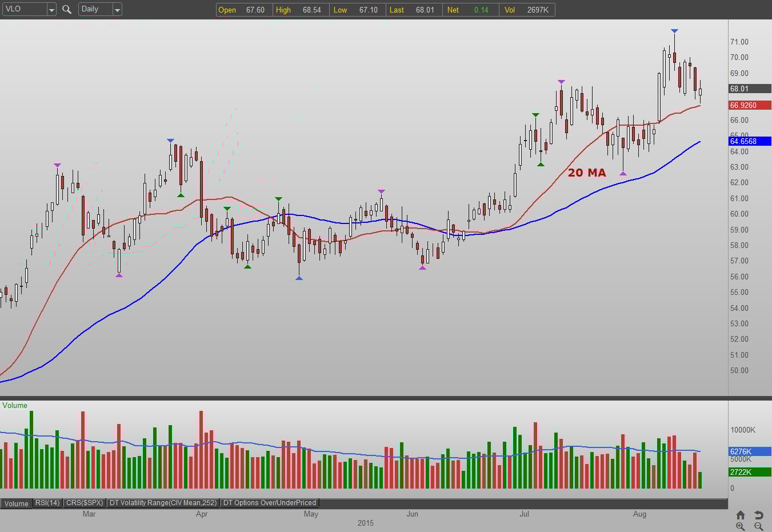This screenshot has height=532, width=772.
Task: Click the green marker above the early July candle
Action: click(535, 115)
